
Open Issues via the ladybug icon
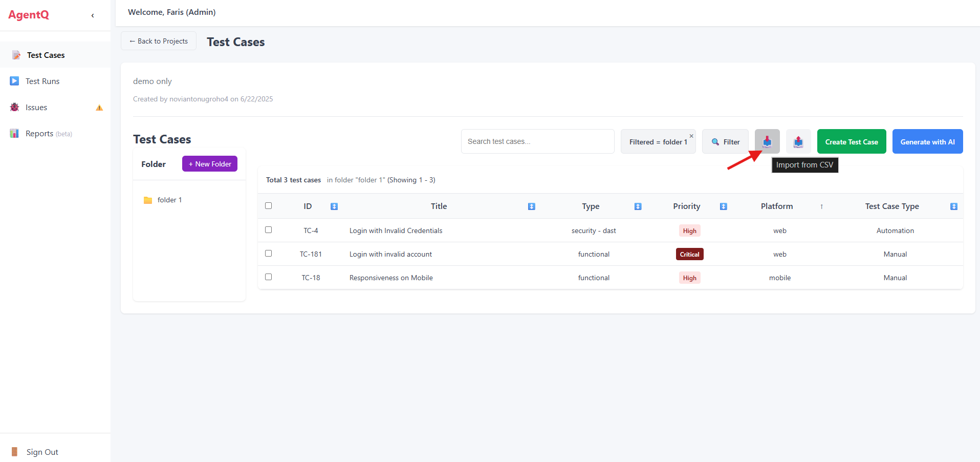pyautogui.click(x=14, y=107)
